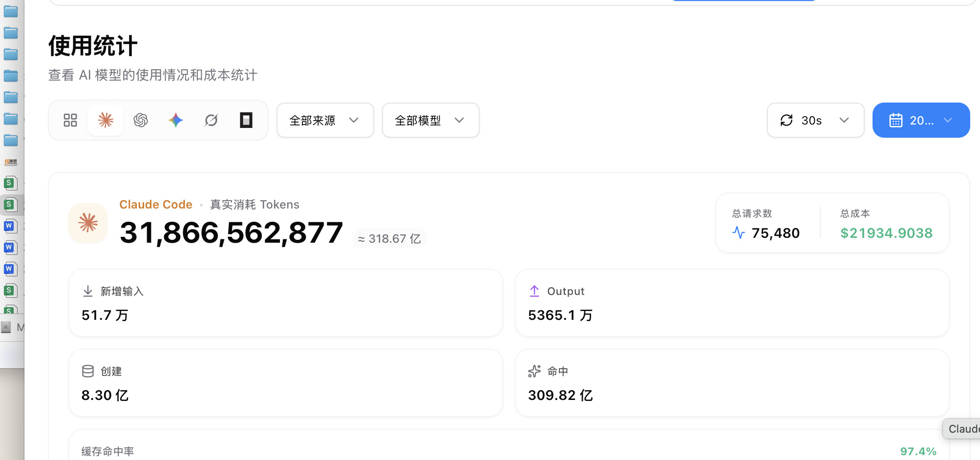
Task: Choose the black square provider tab
Action: (246, 120)
